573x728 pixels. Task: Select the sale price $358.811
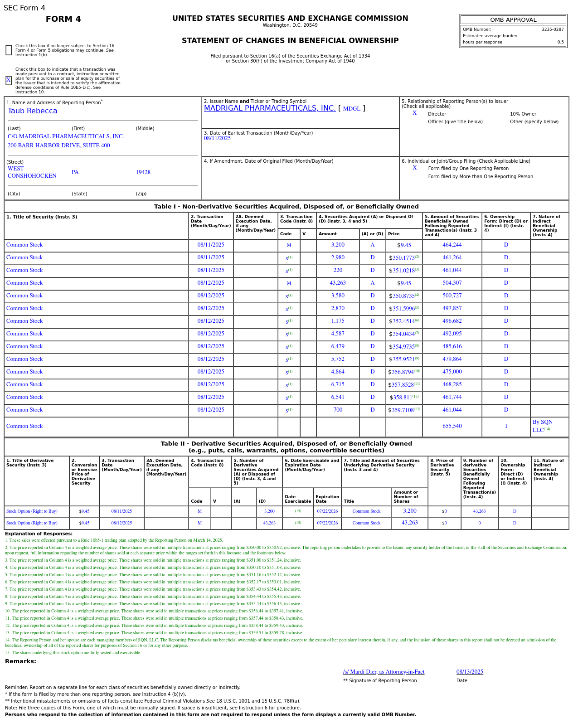(401, 398)
